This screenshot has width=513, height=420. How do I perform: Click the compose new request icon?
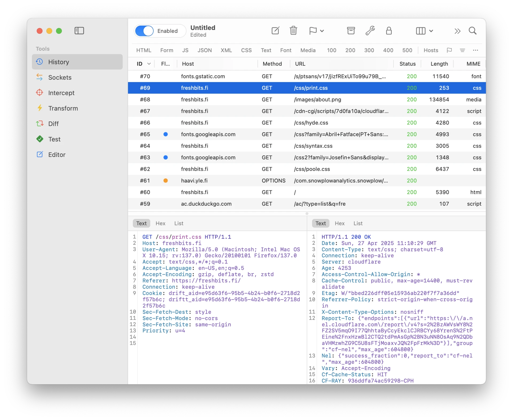click(275, 31)
